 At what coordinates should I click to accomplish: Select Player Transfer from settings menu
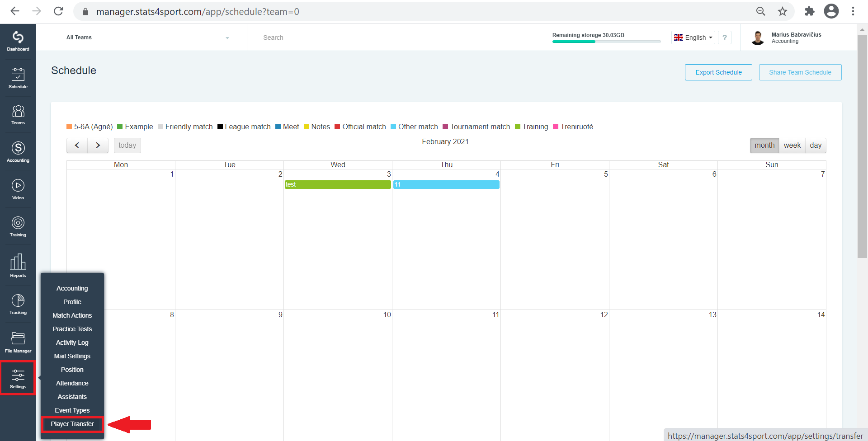tap(72, 424)
